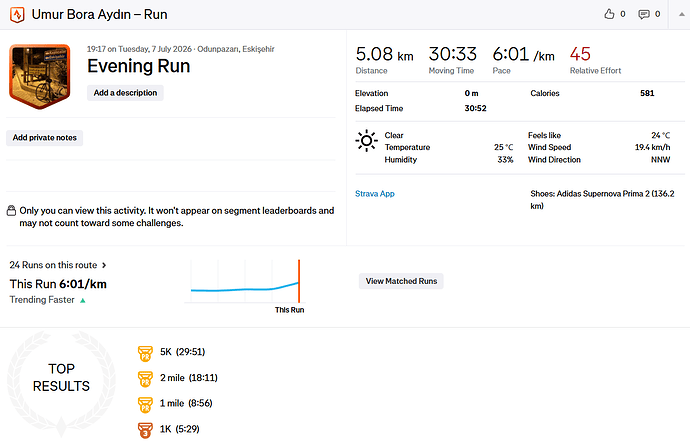690x448 pixels.
Task: Click the blue pace trend line
Action: pyautogui.click(x=245, y=288)
